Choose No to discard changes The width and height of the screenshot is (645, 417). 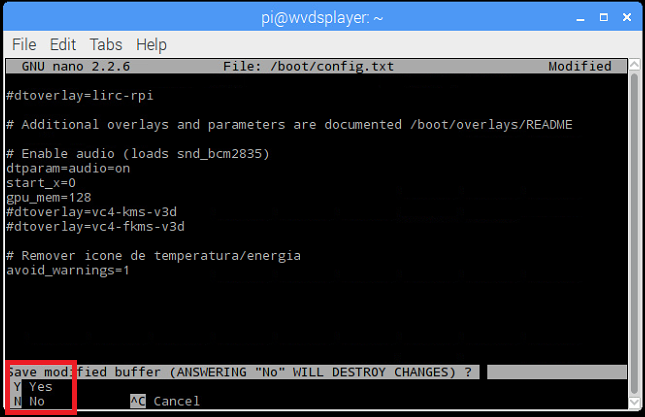pos(29,401)
